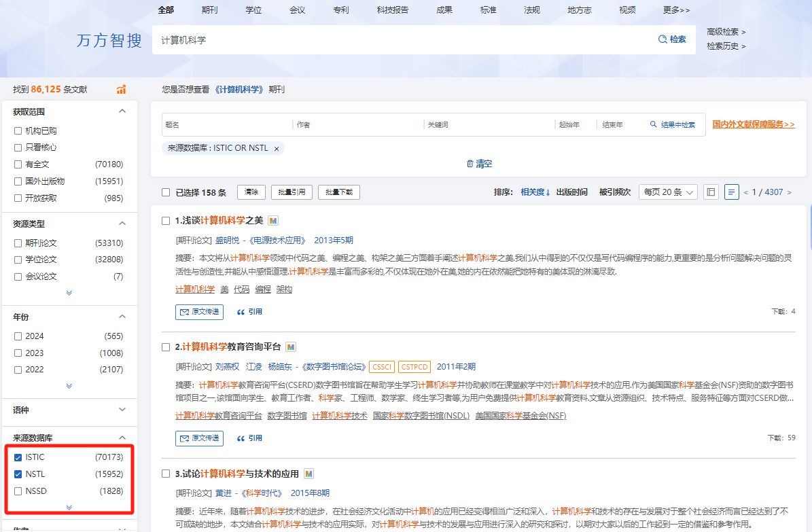
Task: Click the 批量引用 batch cite button
Action: [292, 192]
